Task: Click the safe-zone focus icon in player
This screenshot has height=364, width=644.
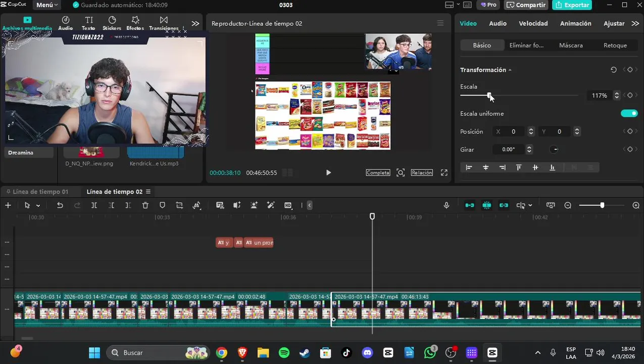Action: point(401,172)
